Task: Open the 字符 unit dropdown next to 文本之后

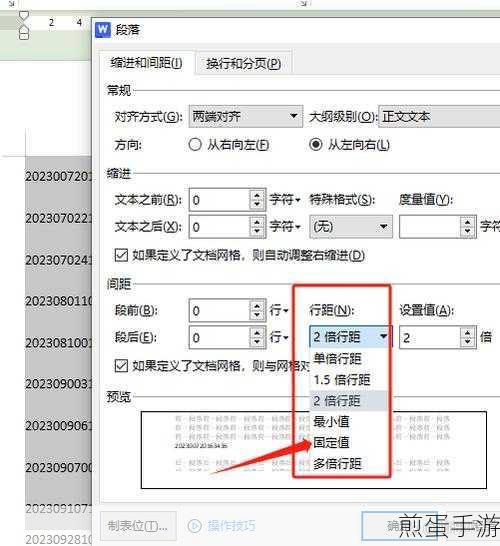Action: [285, 227]
